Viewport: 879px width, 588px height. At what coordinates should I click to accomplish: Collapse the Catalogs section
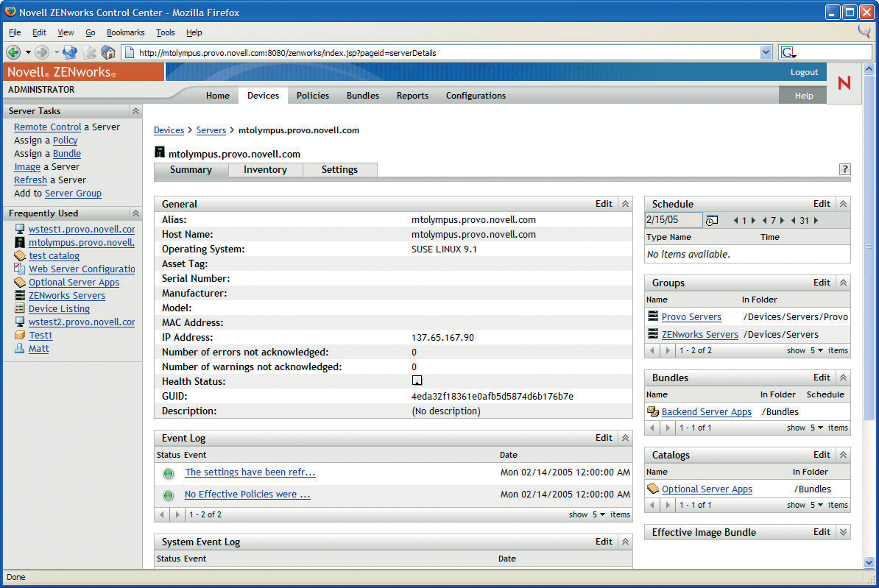[843, 455]
